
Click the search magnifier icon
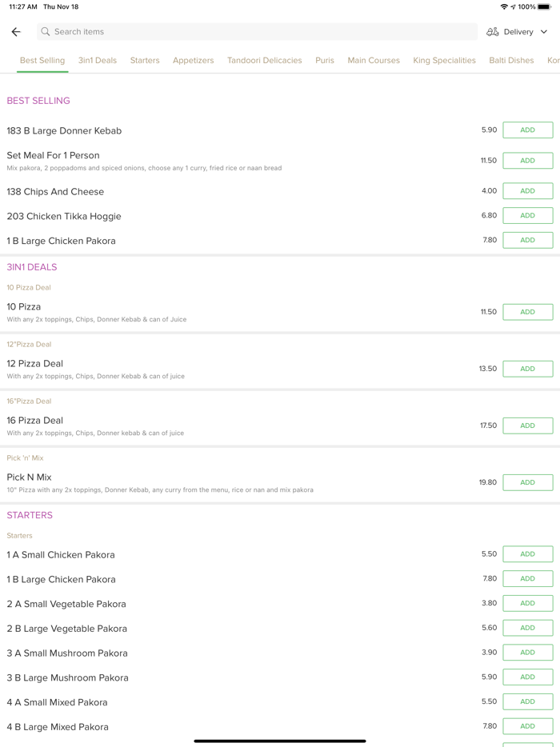[x=46, y=32]
